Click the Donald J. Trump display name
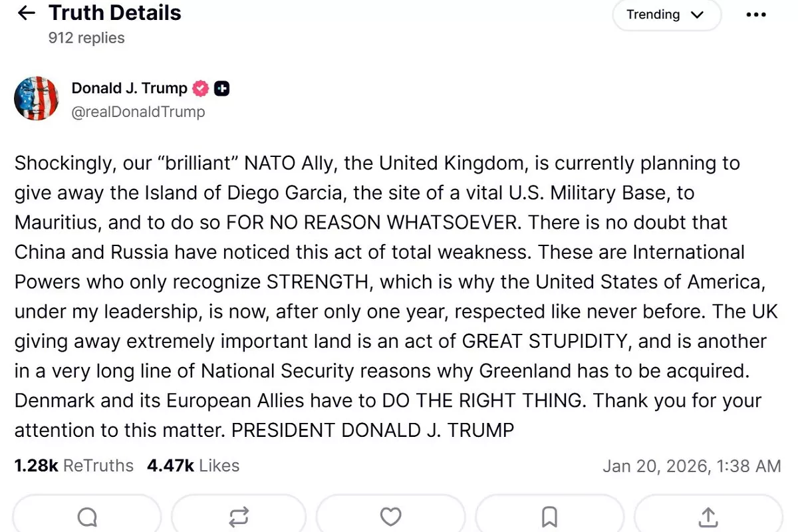 pyautogui.click(x=130, y=88)
